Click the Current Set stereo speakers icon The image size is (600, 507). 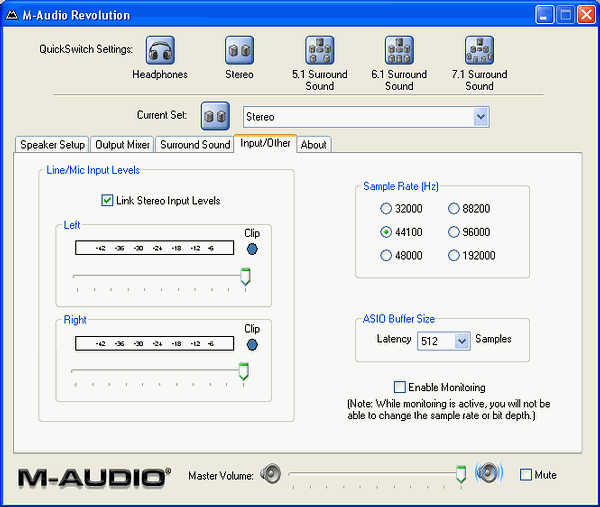pos(215,116)
